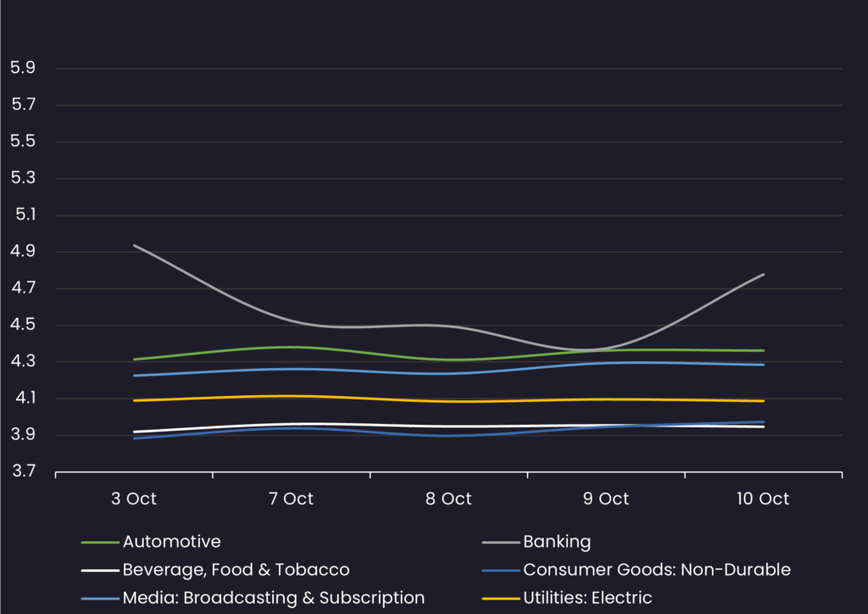Select Beverage, Food & Tobacco legend entry
This screenshot has width=868, height=614.
point(236,569)
